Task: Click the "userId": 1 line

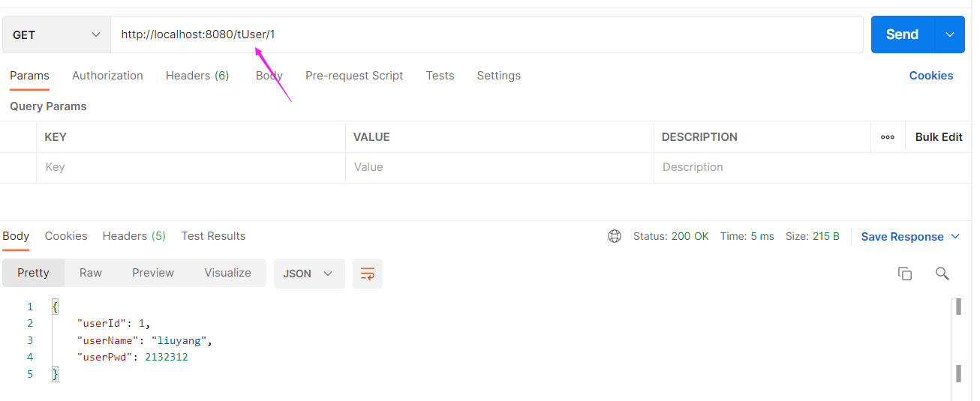Action: tap(114, 324)
